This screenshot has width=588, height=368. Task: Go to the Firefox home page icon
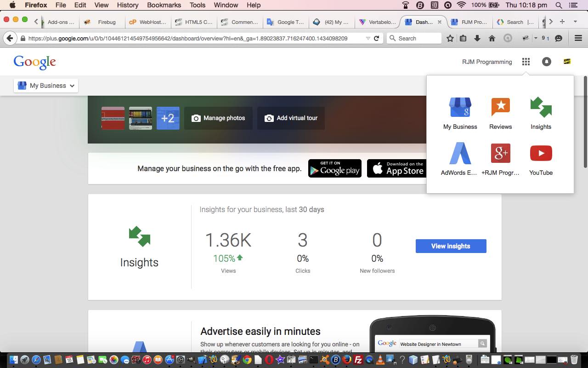[492, 38]
